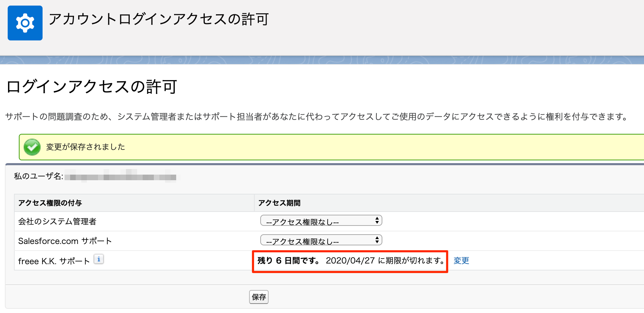
Task: Click the 残り 6 日間です remaining days text
Action: tap(289, 260)
